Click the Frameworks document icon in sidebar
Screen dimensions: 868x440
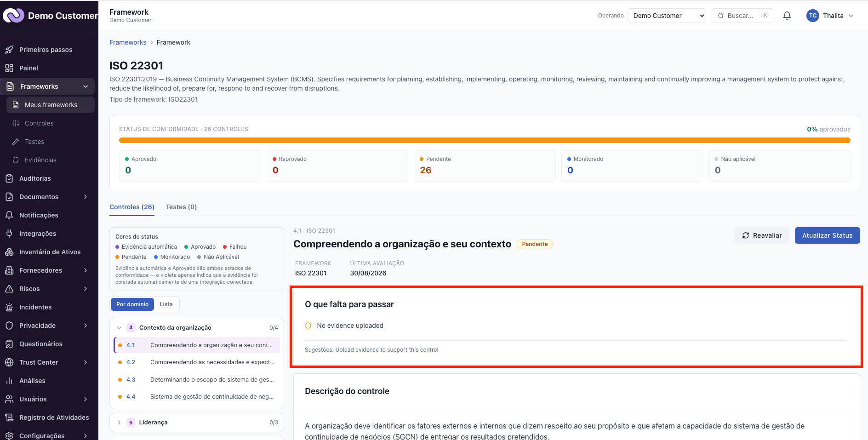click(x=10, y=86)
